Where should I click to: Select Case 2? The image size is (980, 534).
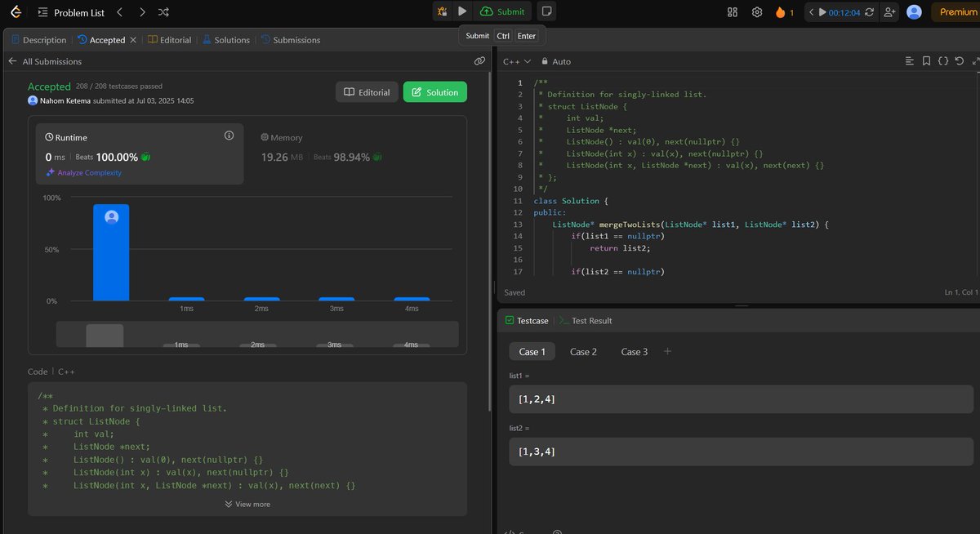coord(583,352)
